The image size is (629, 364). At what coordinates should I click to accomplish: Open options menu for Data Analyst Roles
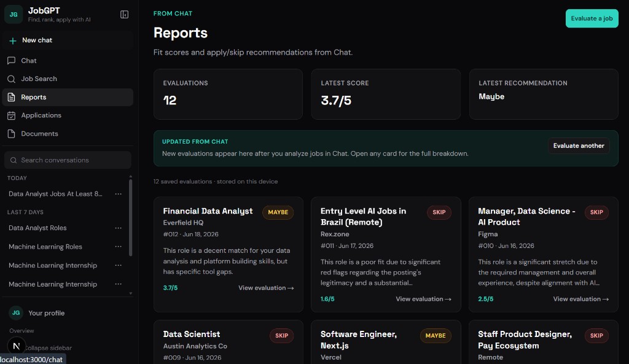(119, 228)
